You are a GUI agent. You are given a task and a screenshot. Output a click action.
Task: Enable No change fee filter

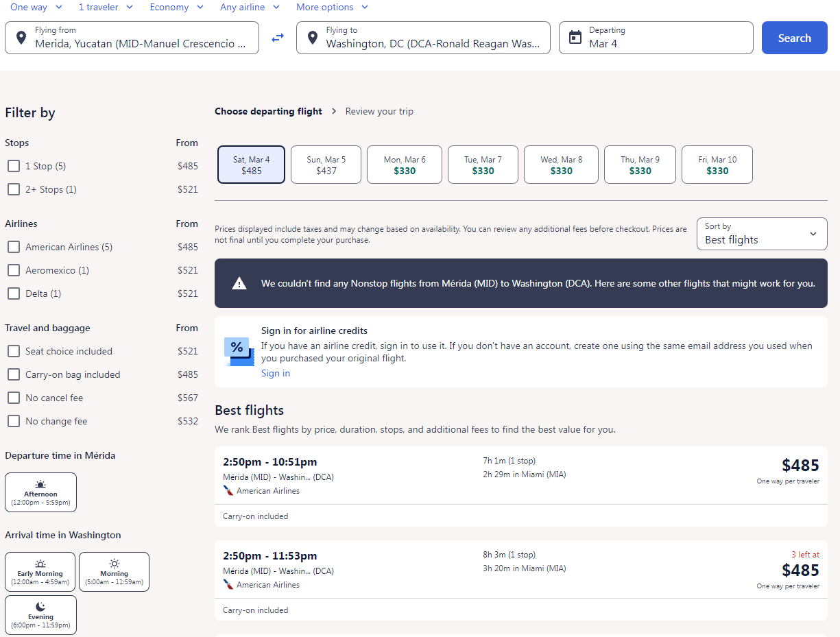[x=14, y=421]
